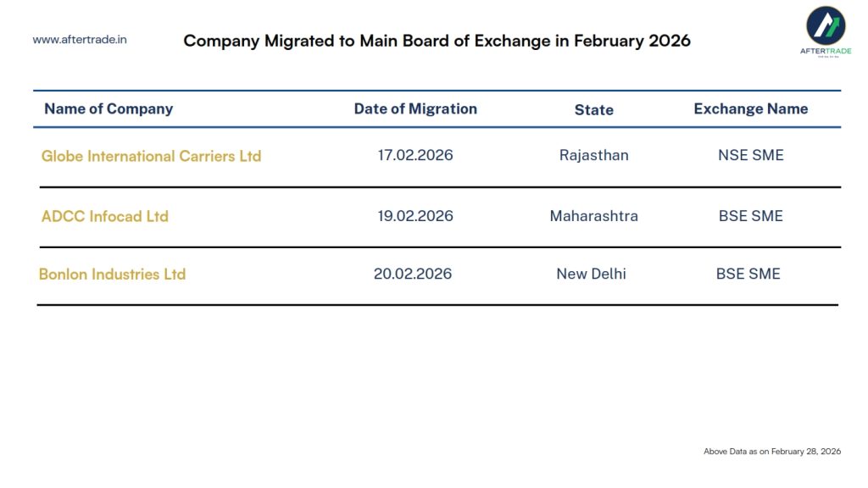Select the State column header
The height and width of the screenshot is (488, 868).
[593, 109]
